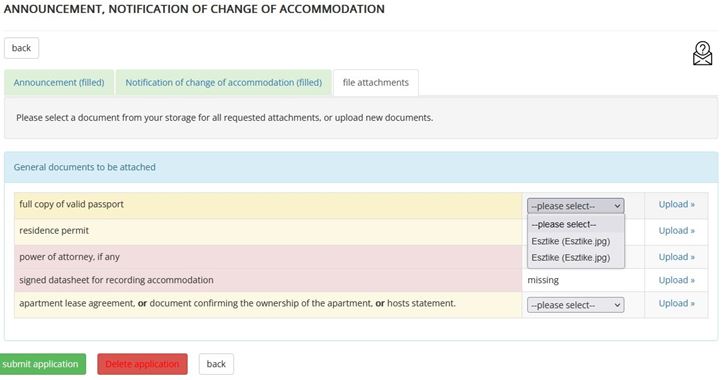Open Notification of change of accommodation tab
Screen dimensions: 723x380
point(224,83)
